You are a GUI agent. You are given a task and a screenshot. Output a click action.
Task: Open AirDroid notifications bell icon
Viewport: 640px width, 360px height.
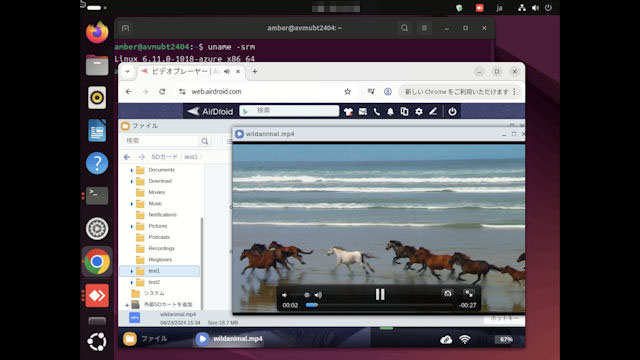390,111
